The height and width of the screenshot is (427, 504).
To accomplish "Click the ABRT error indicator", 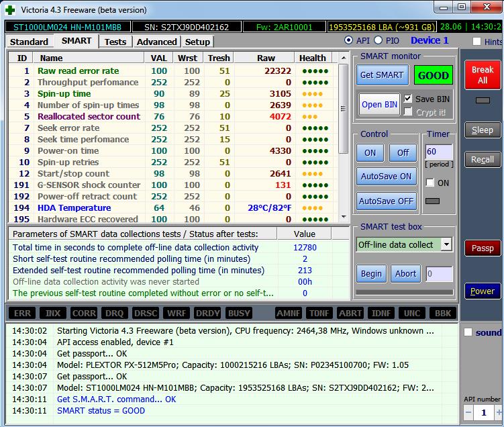I will (350, 313).
